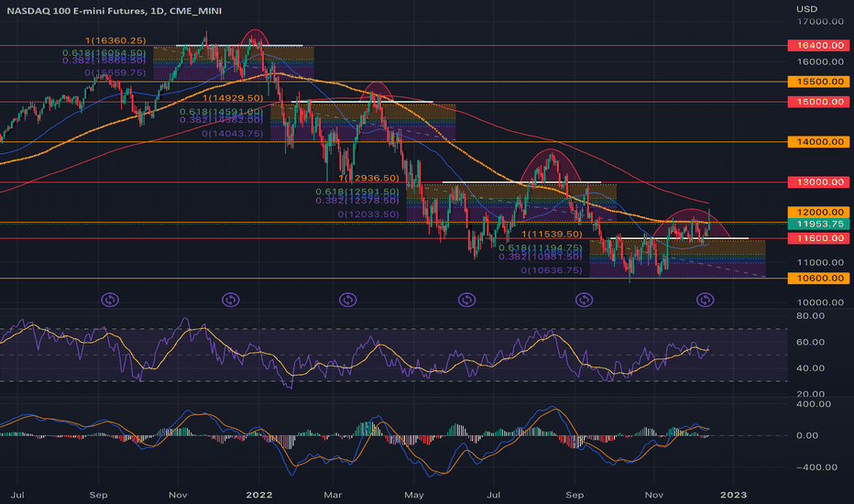Select the 14000.00 orange price level label
The height and width of the screenshot is (504, 854).
point(818,142)
